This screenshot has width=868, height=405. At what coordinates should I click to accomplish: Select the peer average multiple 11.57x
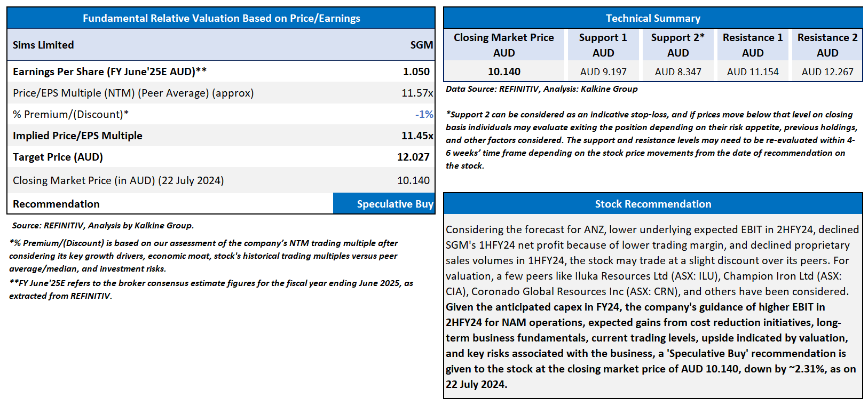(417, 93)
